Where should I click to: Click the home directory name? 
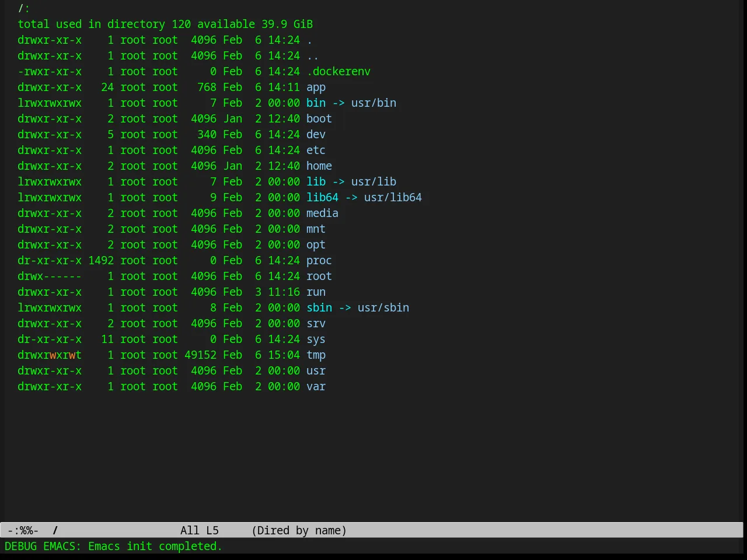319,166
